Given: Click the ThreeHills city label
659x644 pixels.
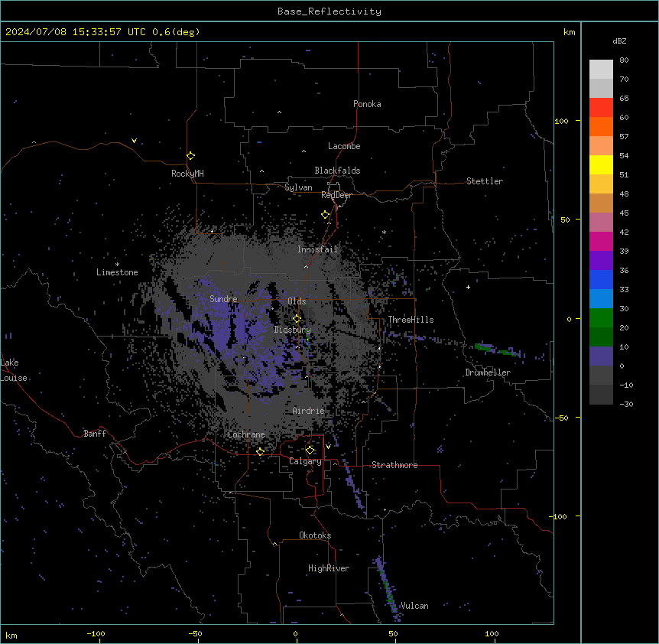Looking at the screenshot, I should [411, 320].
